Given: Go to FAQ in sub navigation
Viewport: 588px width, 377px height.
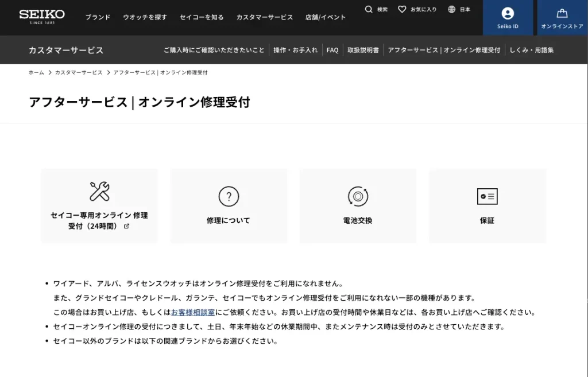Looking at the screenshot, I should point(332,50).
